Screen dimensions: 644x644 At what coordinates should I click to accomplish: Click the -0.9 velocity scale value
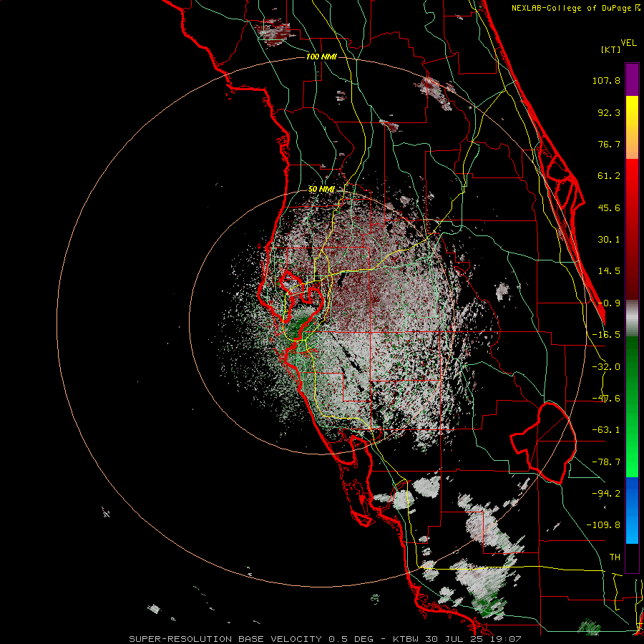coord(609,303)
